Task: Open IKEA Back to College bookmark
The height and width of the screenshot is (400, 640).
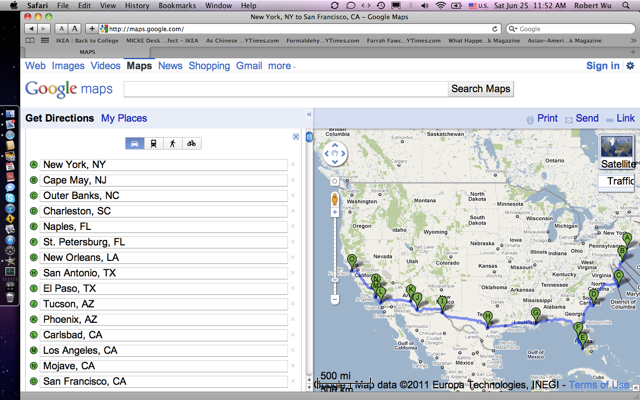Action: point(87,40)
